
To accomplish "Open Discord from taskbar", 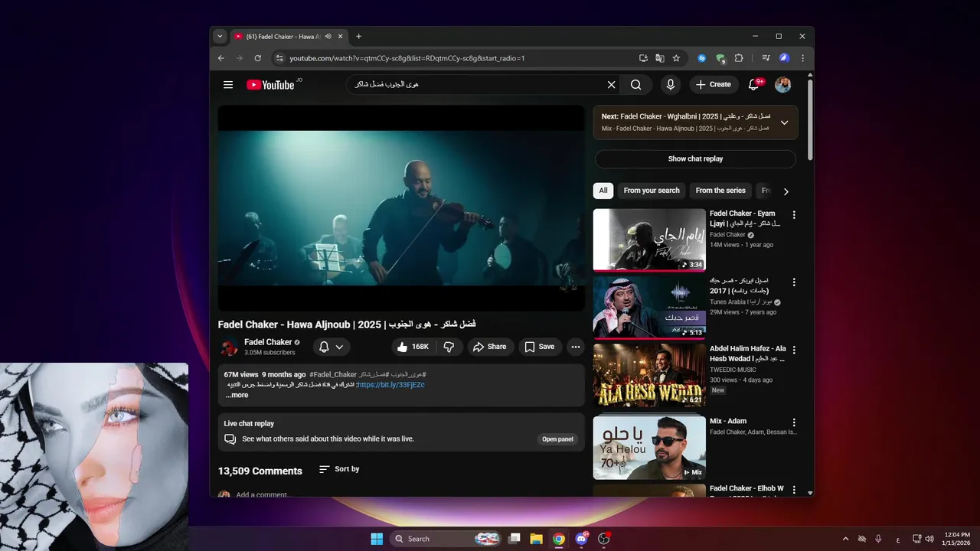I will 581,539.
